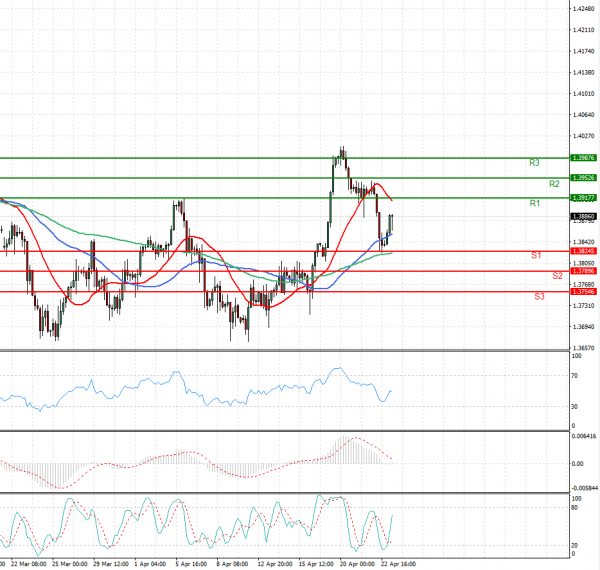
Task: Select the green 1.39876 price tag
Action: click(584, 158)
